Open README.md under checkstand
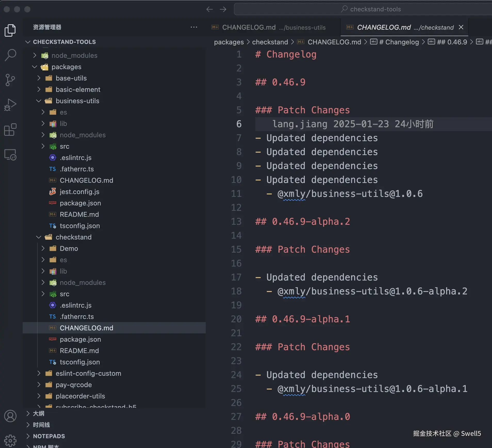Image resolution: width=492 pixels, height=448 pixels. coord(114,351)
